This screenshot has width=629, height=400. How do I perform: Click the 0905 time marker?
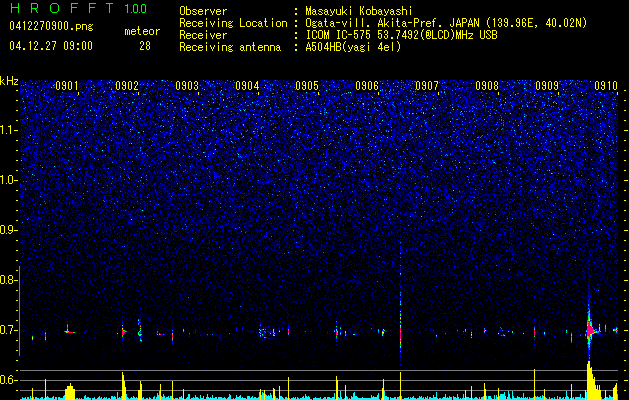pos(307,86)
